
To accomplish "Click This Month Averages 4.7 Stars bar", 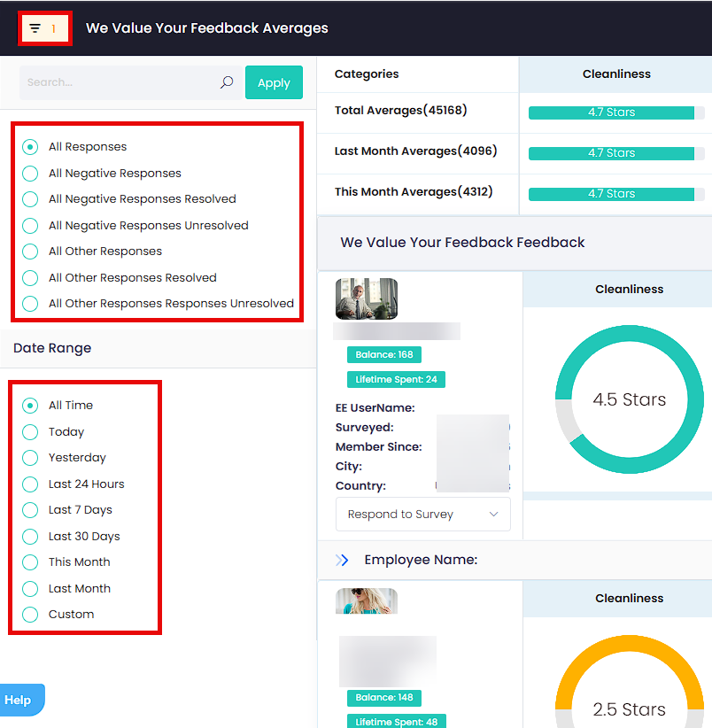I will tap(616, 194).
